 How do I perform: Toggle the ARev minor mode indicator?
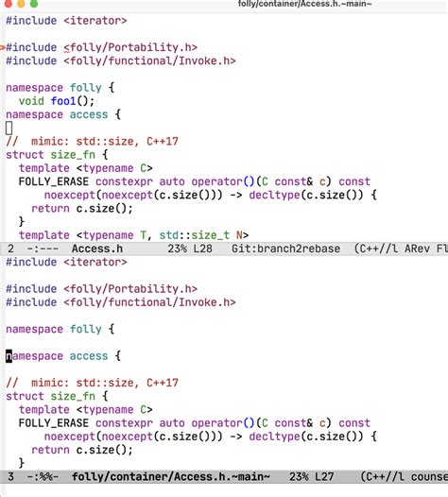[417, 248]
